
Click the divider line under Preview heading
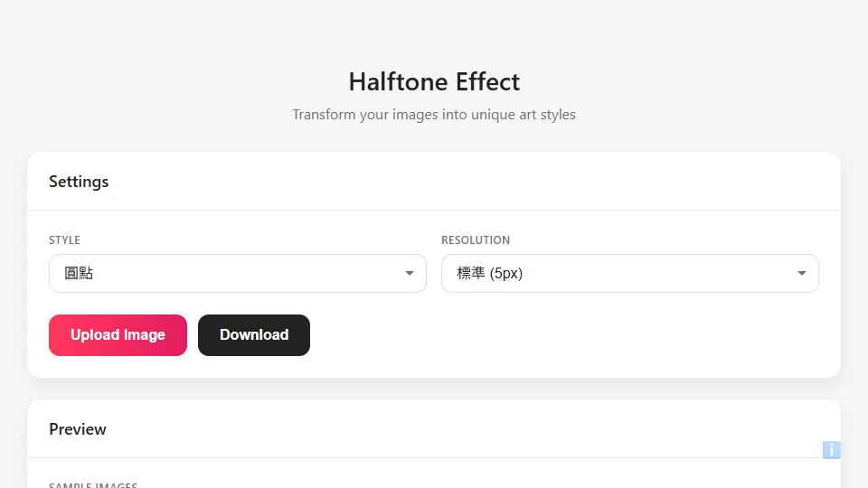tap(434, 457)
